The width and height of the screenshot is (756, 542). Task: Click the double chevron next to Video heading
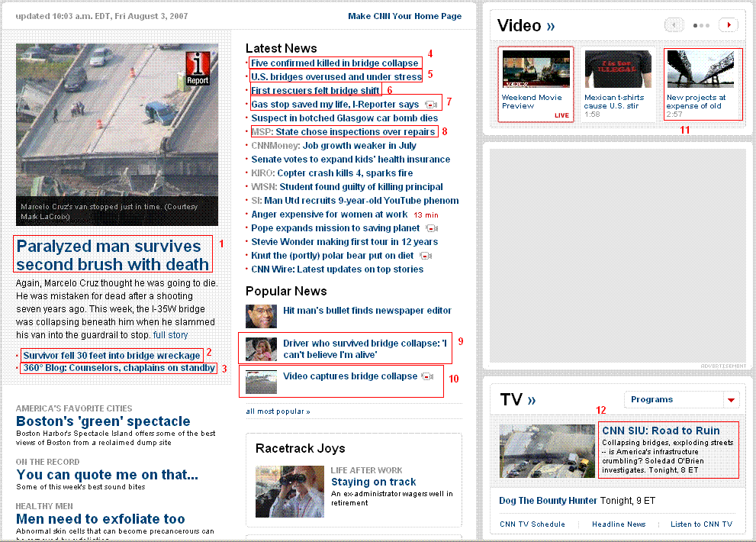(551, 27)
